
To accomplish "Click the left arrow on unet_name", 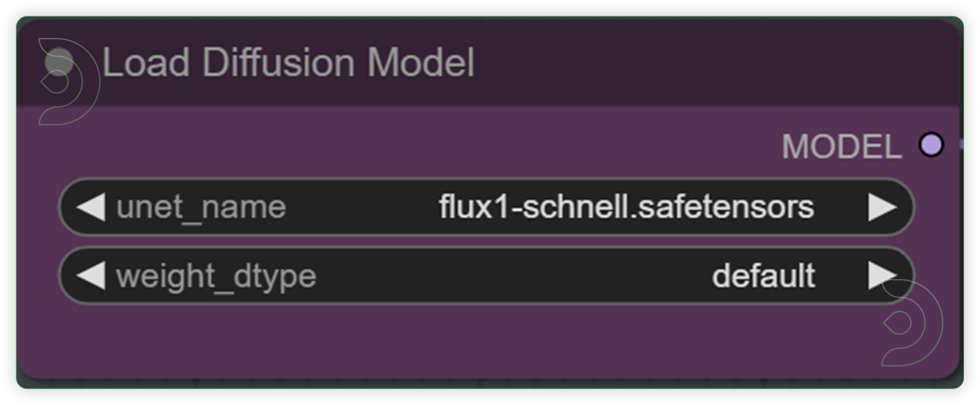I will pos(92,206).
